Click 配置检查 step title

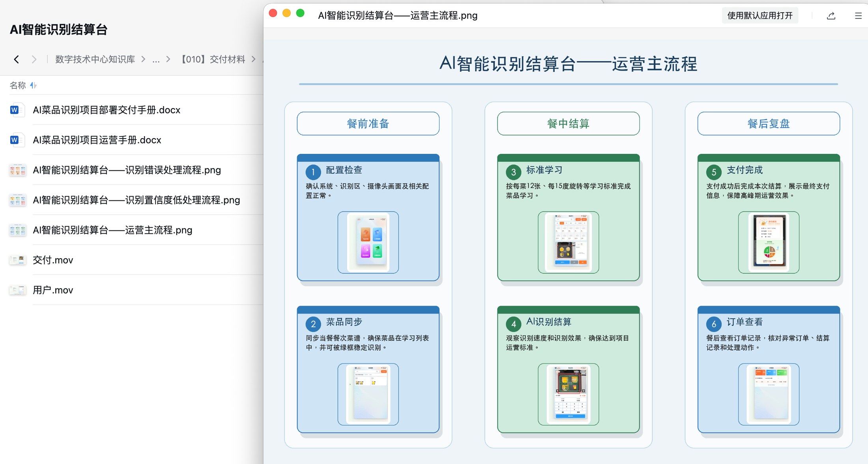click(344, 170)
